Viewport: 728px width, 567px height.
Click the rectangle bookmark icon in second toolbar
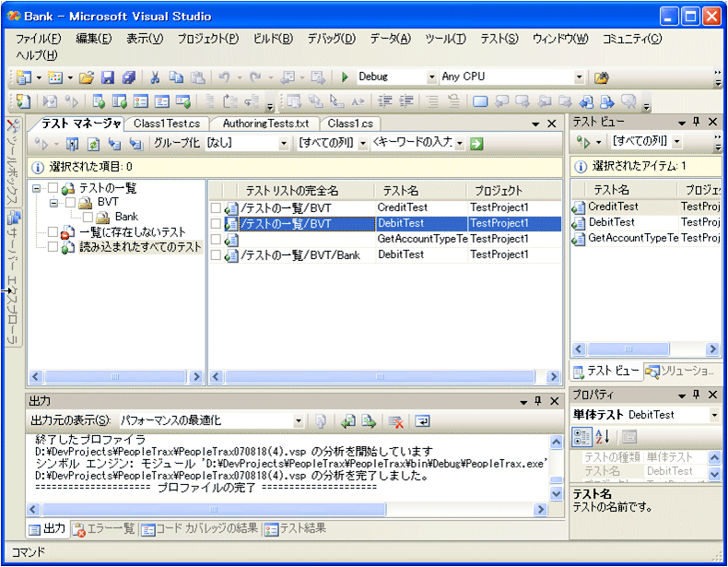(x=480, y=101)
